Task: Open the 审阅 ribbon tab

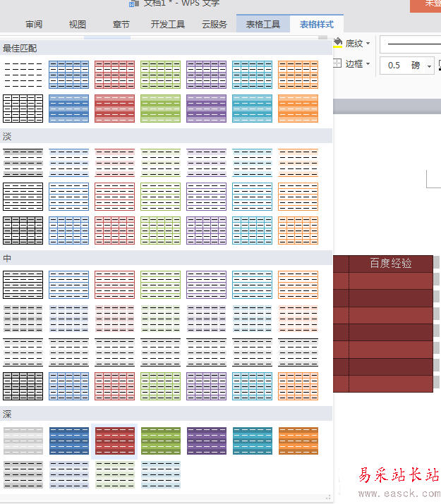Action: pyautogui.click(x=34, y=25)
